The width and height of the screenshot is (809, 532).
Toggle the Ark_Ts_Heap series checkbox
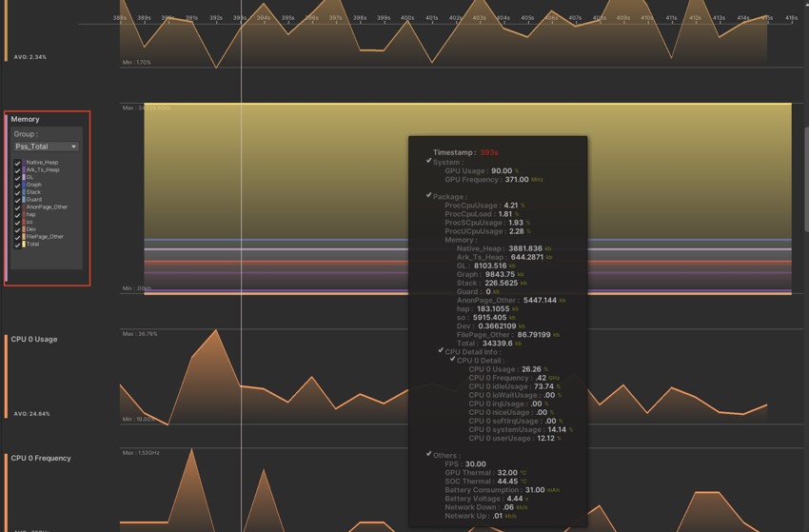click(17, 169)
